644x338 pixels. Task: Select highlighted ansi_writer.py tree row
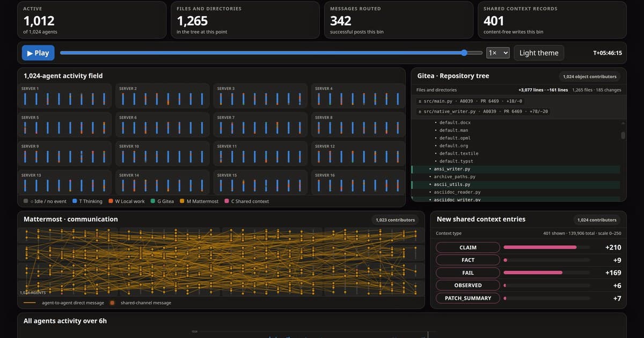point(515,169)
